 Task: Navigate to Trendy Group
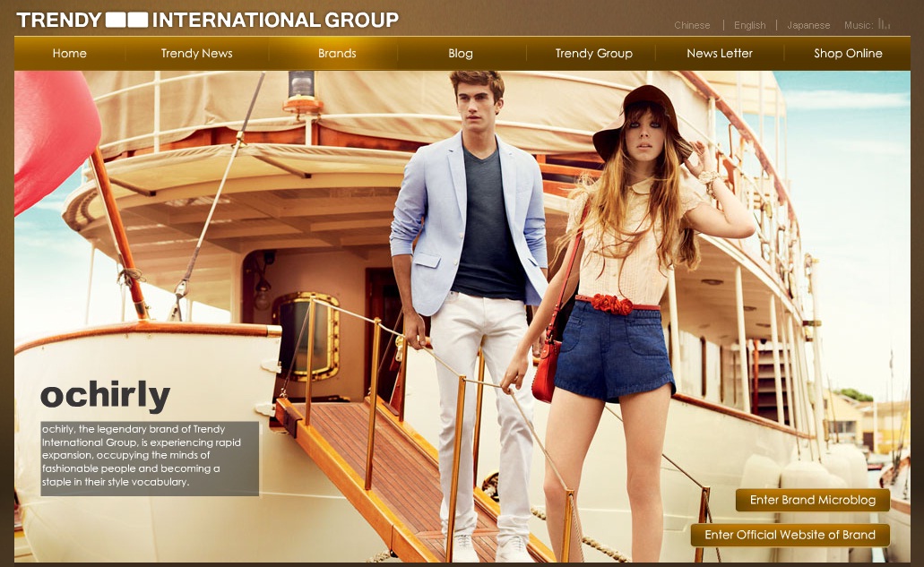coord(594,53)
